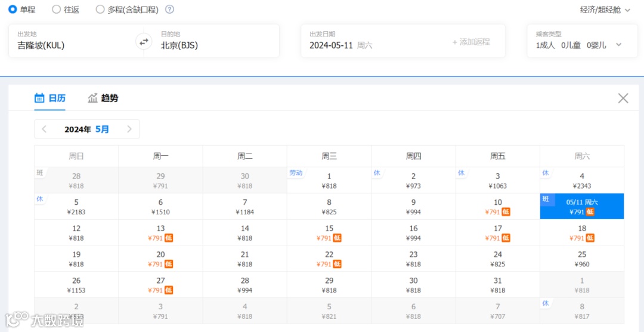Select May 25 with price ¥960
Screen dimensions: 644x332
582,259
